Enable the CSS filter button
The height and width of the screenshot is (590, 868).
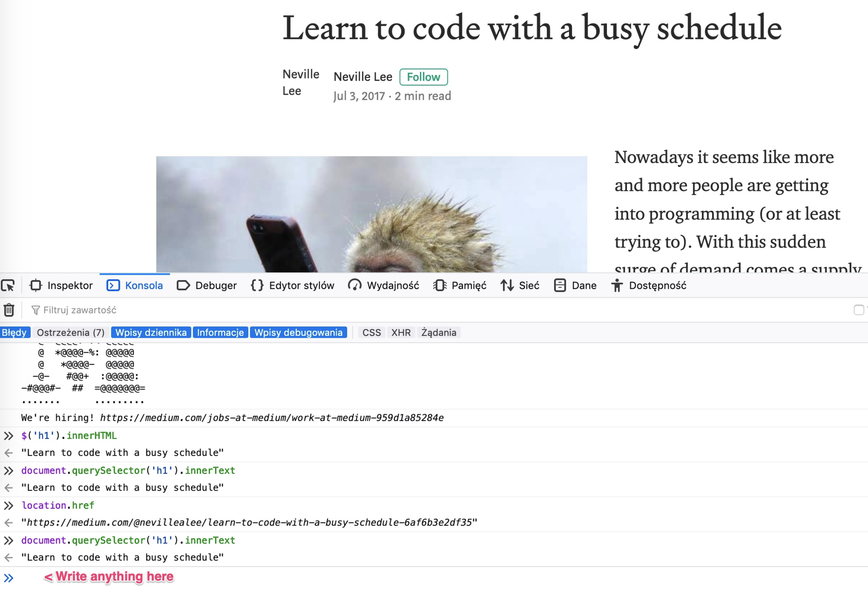371,333
